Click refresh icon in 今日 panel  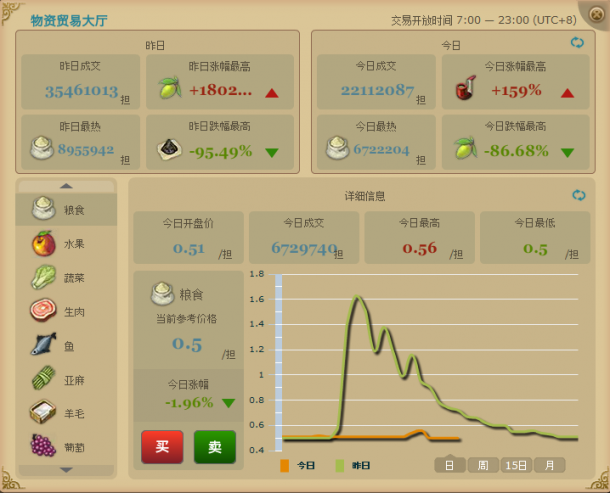[577, 42]
